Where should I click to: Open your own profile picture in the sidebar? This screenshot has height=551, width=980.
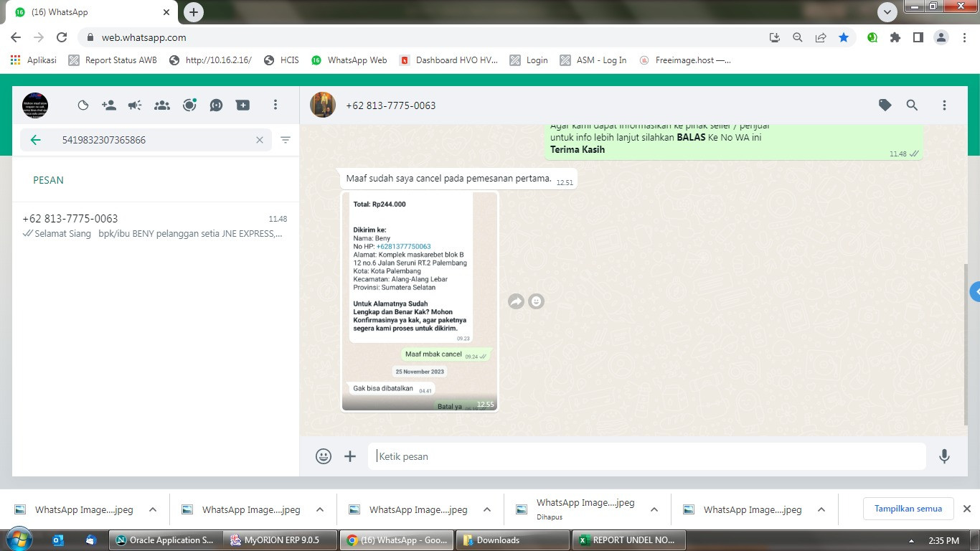point(35,105)
